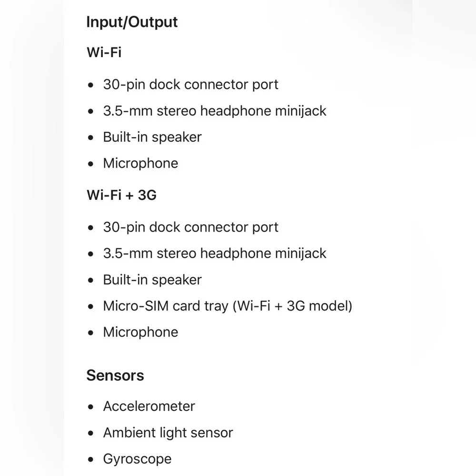Click the Accelerometer sensor item
The height and width of the screenshot is (476, 476).
coord(149,406)
